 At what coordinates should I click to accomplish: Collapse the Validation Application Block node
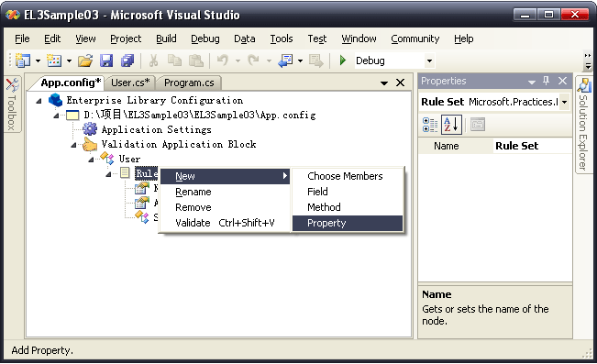coord(74,145)
